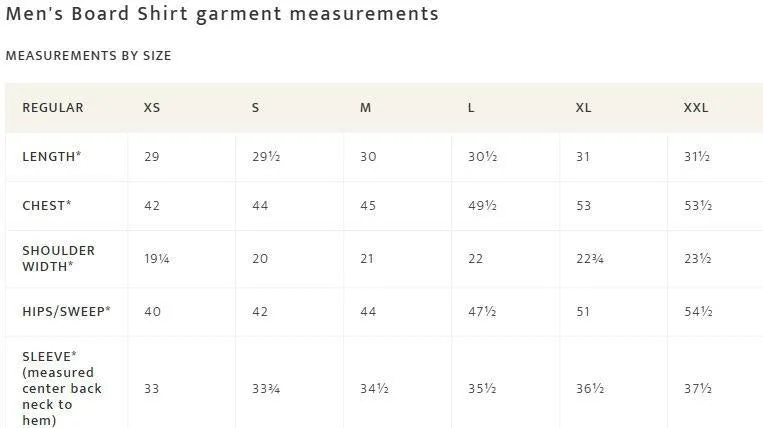763x428 pixels.
Task: Select the 19¼ shoulder width for XS
Action: click(157, 258)
